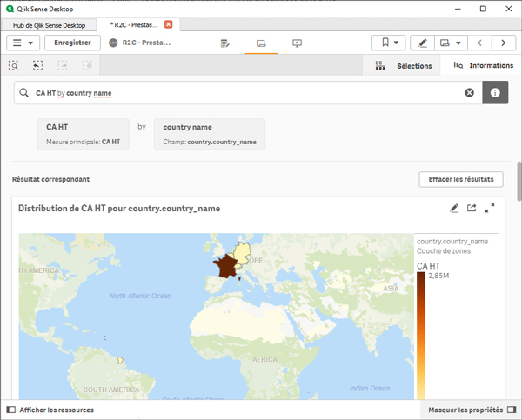This screenshot has width=522, height=420.
Task: Click the Couche de zones legend label
Action: coord(444,251)
